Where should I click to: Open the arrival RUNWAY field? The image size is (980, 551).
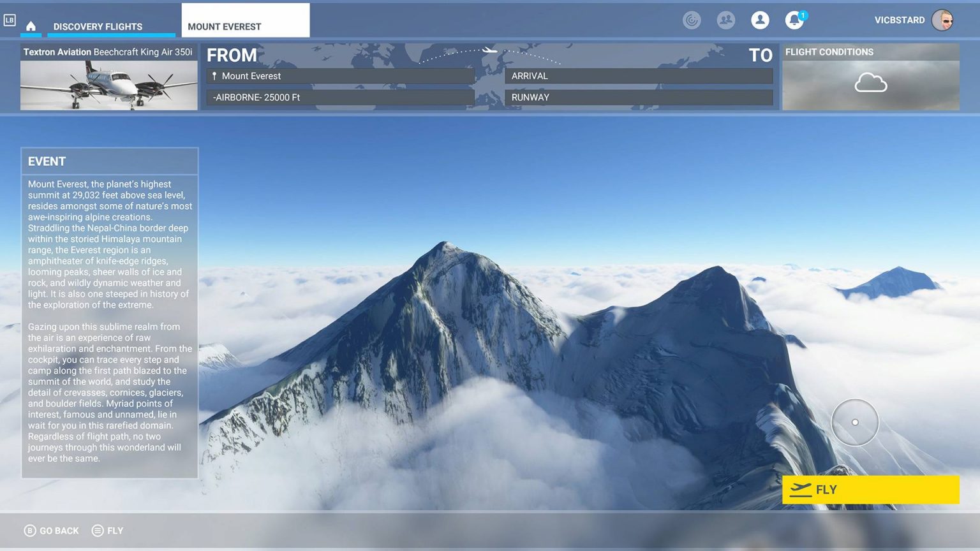coord(639,98)
